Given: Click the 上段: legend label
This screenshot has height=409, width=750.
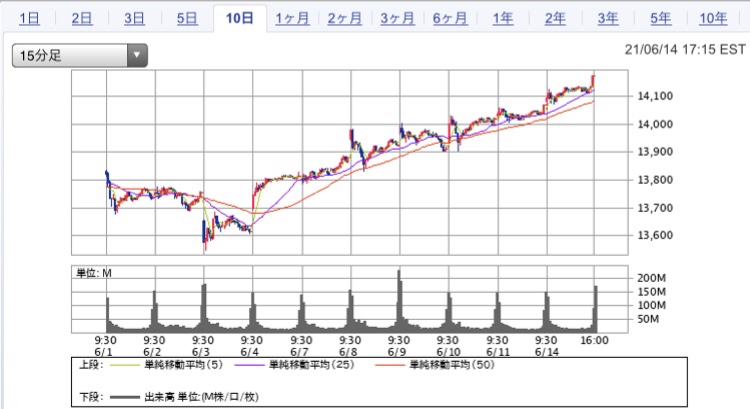Looking at the screenshot, I should point(91,365).
